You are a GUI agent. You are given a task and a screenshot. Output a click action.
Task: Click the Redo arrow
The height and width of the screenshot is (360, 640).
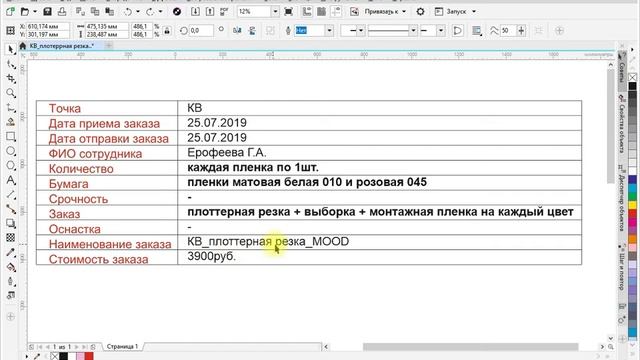point(150,11)
